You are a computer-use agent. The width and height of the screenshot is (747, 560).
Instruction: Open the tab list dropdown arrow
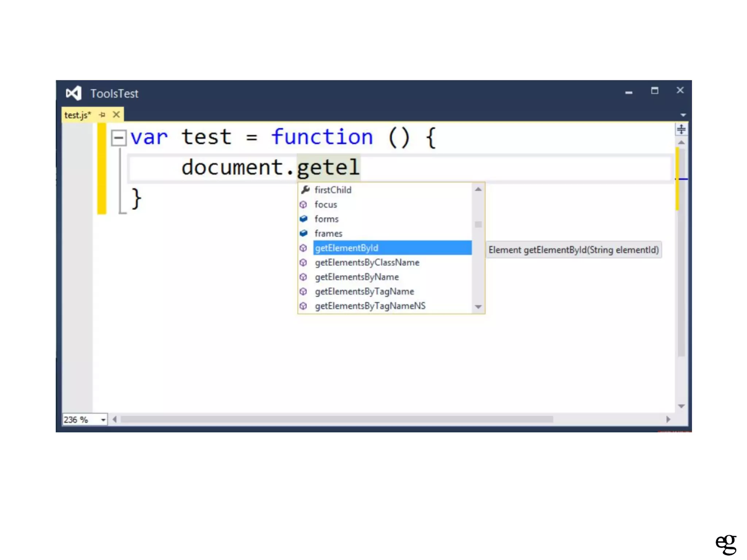coord(683,115)
